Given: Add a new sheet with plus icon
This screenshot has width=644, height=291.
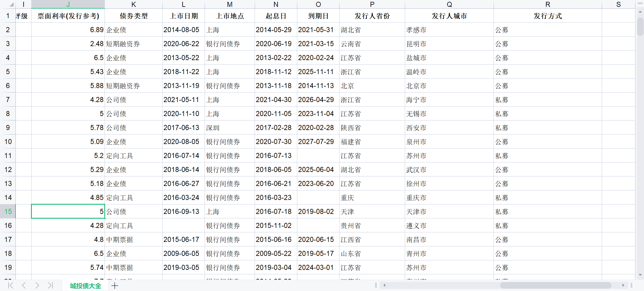Looking at the screenshot, I should click(x=115, y=286).
